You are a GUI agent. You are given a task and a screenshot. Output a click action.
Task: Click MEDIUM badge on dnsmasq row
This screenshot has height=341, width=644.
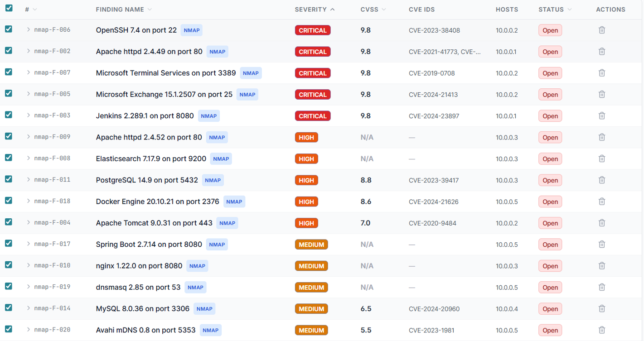(311, 288)
